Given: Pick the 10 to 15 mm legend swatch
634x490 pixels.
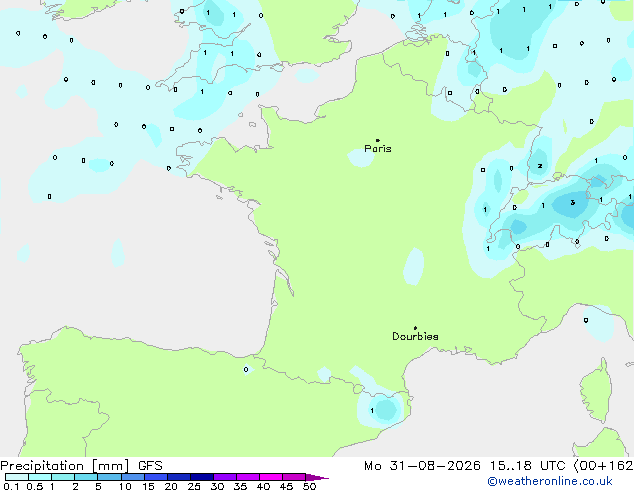Looking at the screenshot, I should 132,477.
